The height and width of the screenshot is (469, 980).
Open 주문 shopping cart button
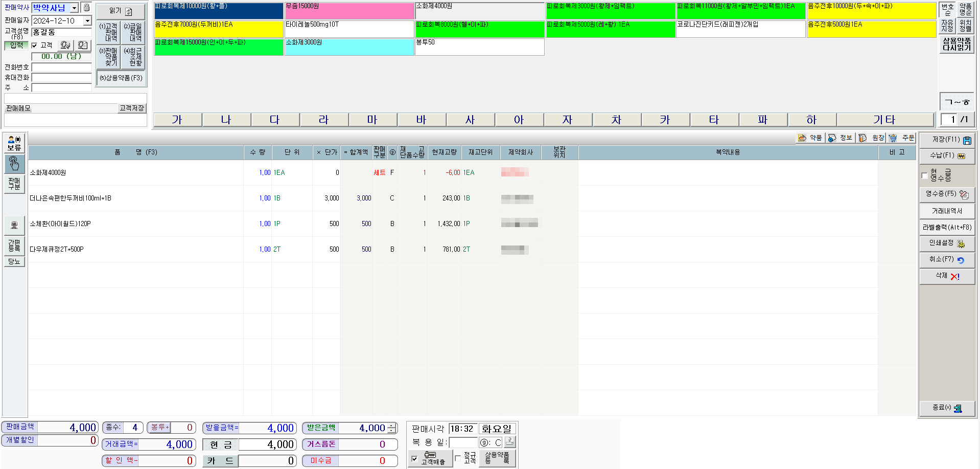click(x=902, y=138)
